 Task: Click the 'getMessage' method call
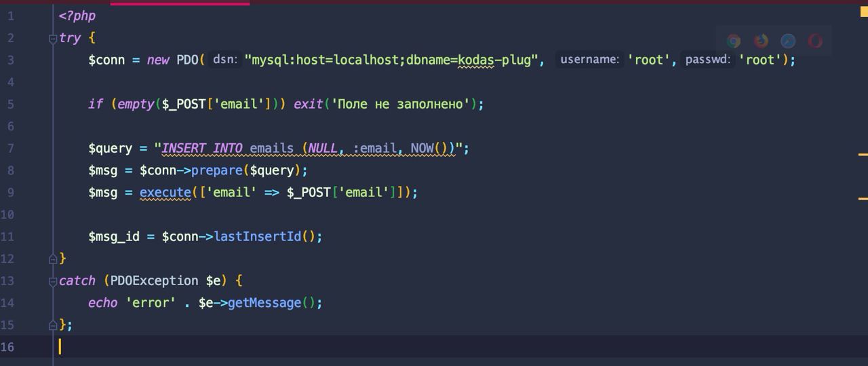(x=264, y=303)
